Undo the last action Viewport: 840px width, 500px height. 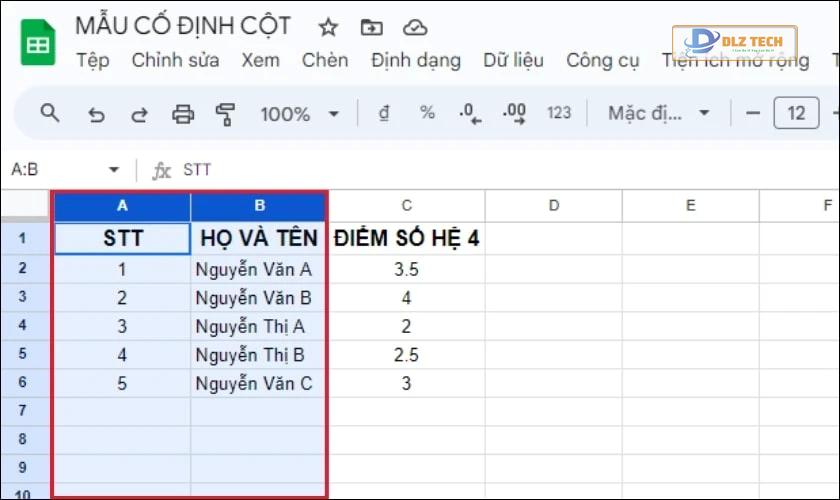[x=96, y=114]
